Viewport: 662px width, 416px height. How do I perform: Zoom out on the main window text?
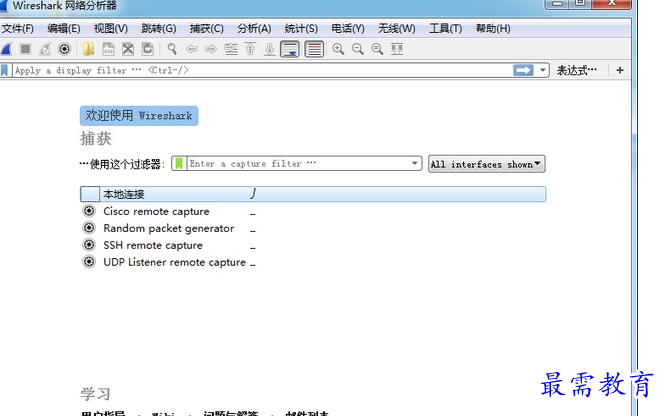click(358, 49)
